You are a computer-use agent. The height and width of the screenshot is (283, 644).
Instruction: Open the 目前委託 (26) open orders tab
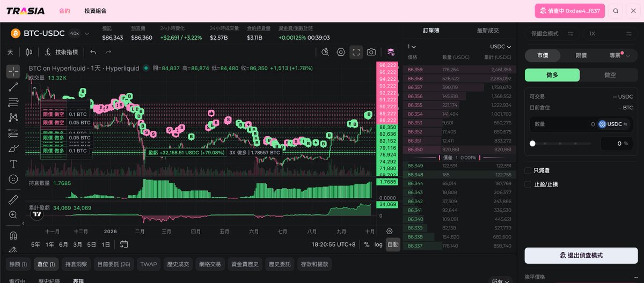click(113, 264)
